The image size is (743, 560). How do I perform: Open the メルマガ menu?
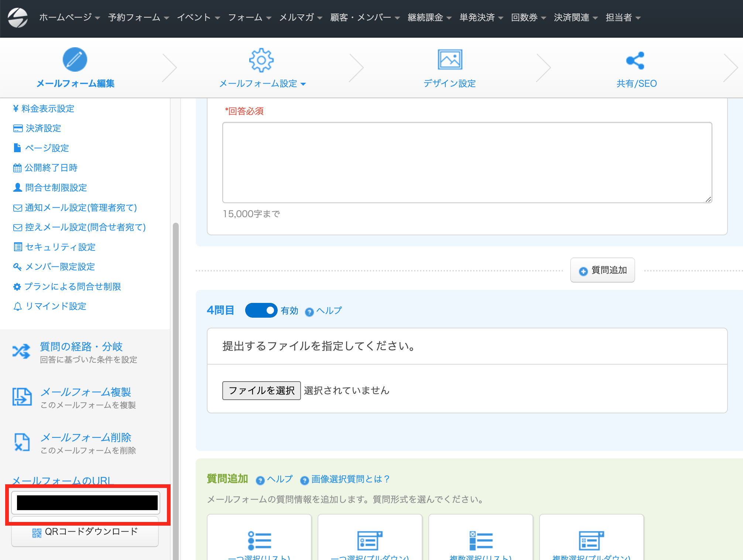point(301,17)
